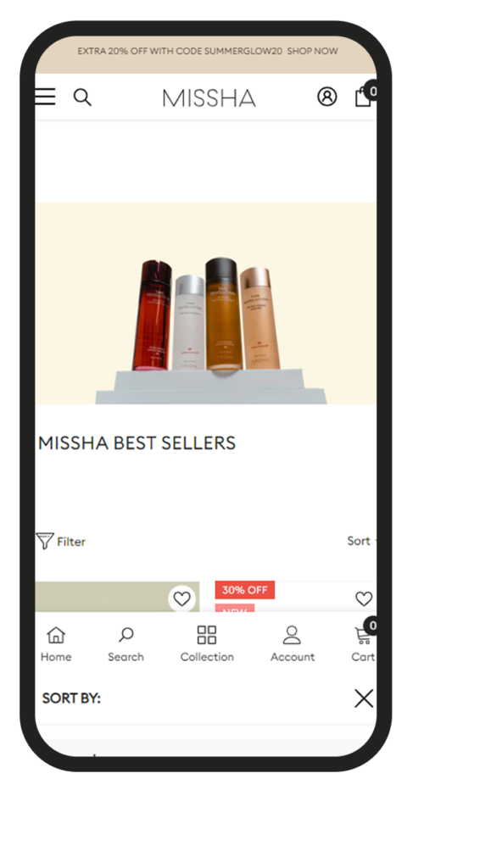Click the bestseller bottles banner image
The width and height of the screenshot is (491, 868).
point(206,303)
